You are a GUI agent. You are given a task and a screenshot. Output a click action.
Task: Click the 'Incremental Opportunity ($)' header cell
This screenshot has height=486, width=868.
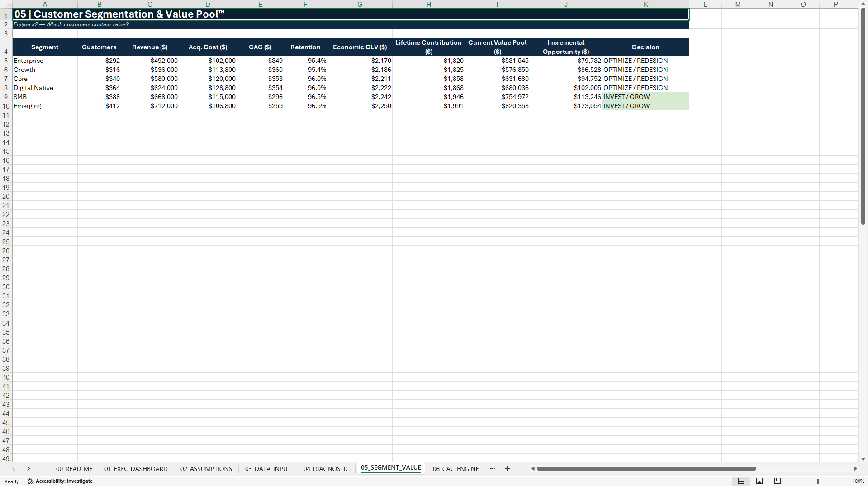pos(566,47)
